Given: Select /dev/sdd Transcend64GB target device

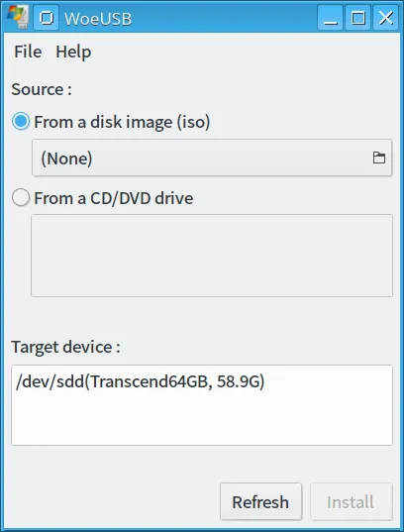Looking at the screenshot, I should point(140,381).
